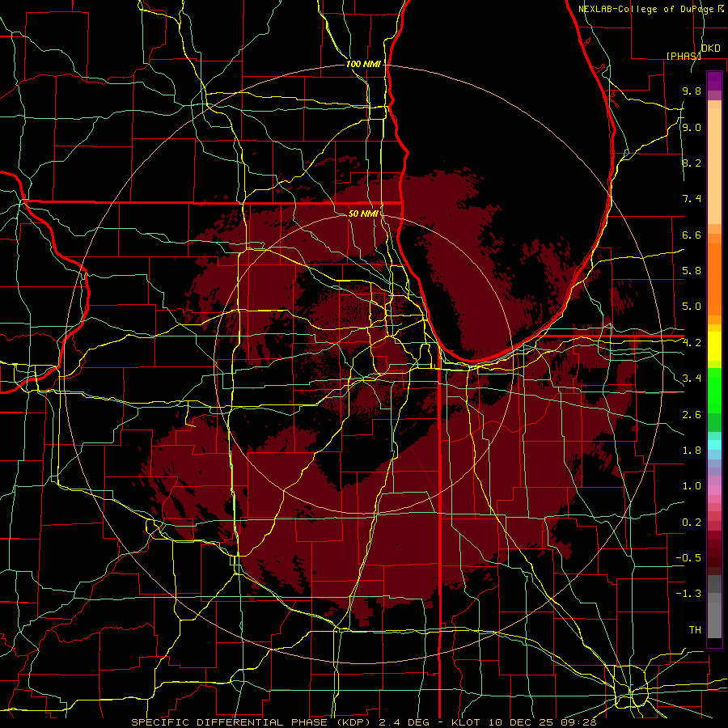Click the -0.5 legend value

pyautogui.click(x=688, y=558)
